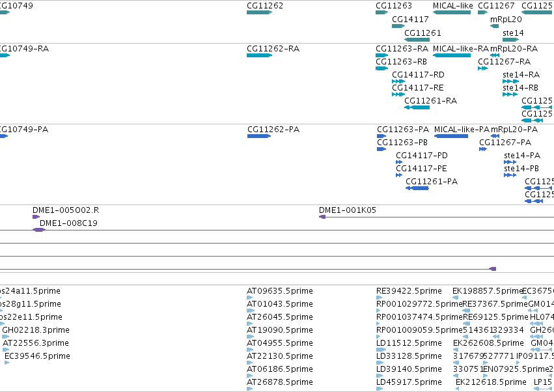
Task: Click the RE69125.5prime EST label
Action: [x=495, y=317]
